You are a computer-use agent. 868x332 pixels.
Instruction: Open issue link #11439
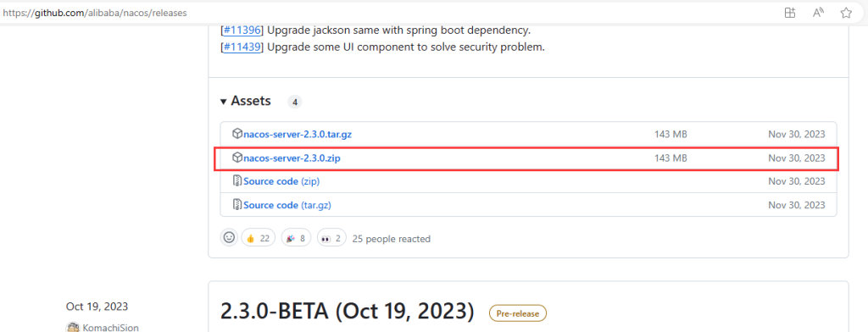(242, 47)
